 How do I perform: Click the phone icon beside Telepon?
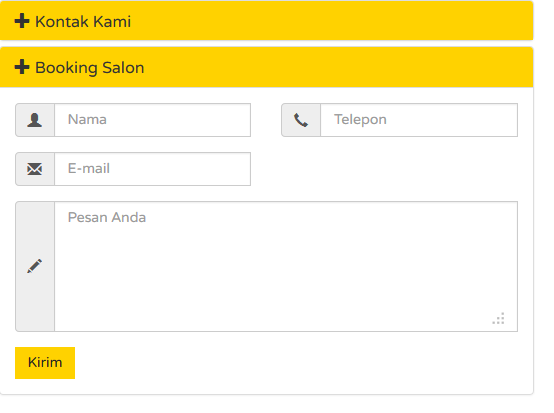coord(301,120)
